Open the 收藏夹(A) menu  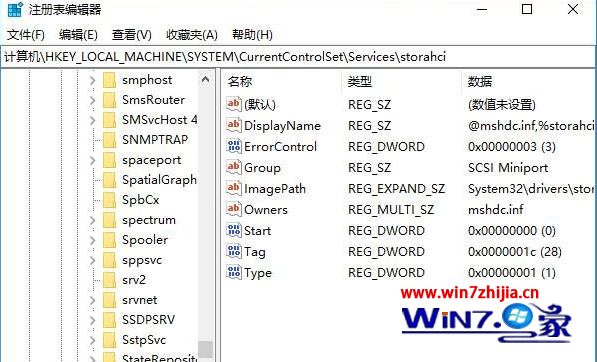(x=192, y=35)
